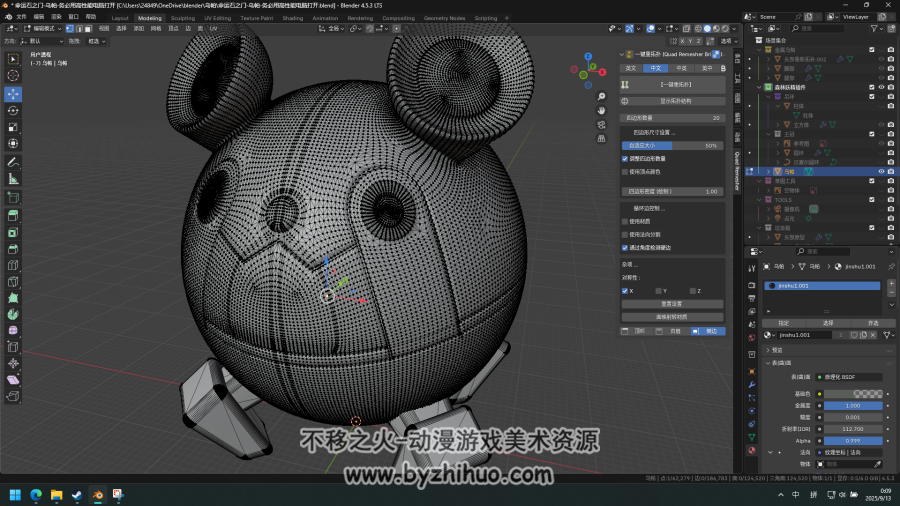Select the Cursor tool
900x506 pixels.
point(13,76)
